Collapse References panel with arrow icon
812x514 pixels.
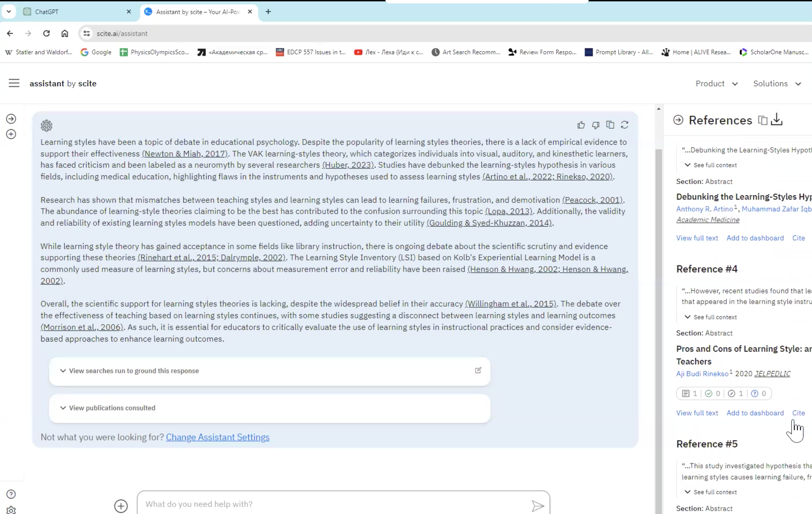pyautogui.click(x=678, y=120)
